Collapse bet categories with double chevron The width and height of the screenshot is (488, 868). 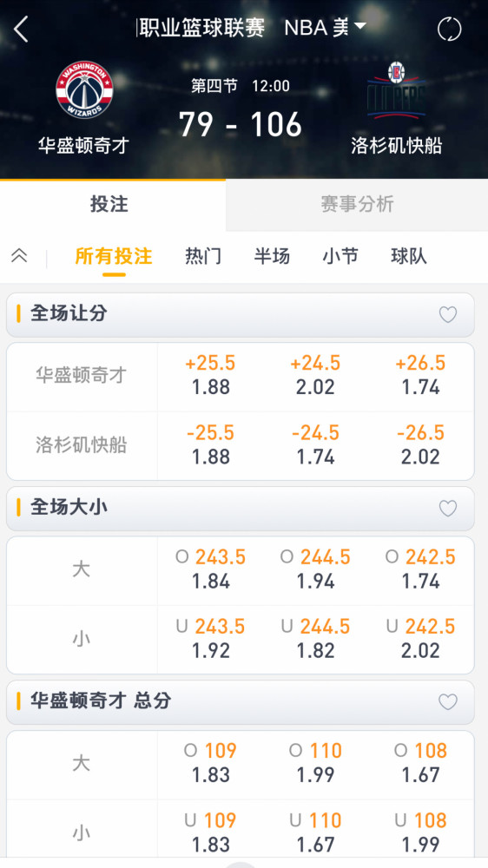(19, 256)
